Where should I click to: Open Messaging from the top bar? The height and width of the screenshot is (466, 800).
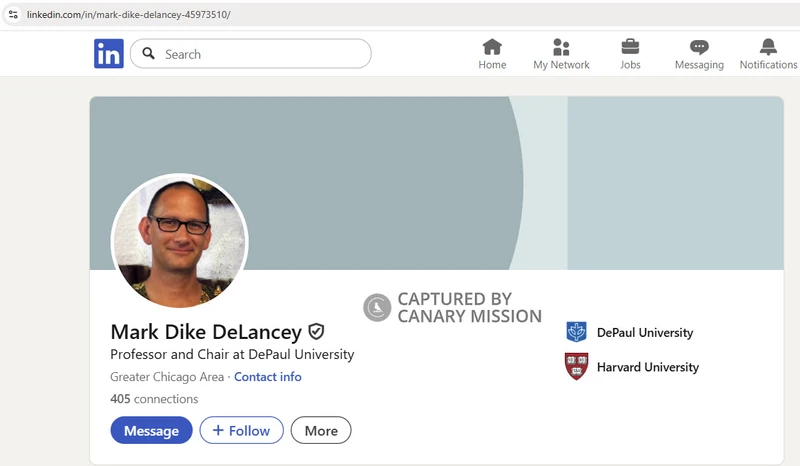click(699, 54)
